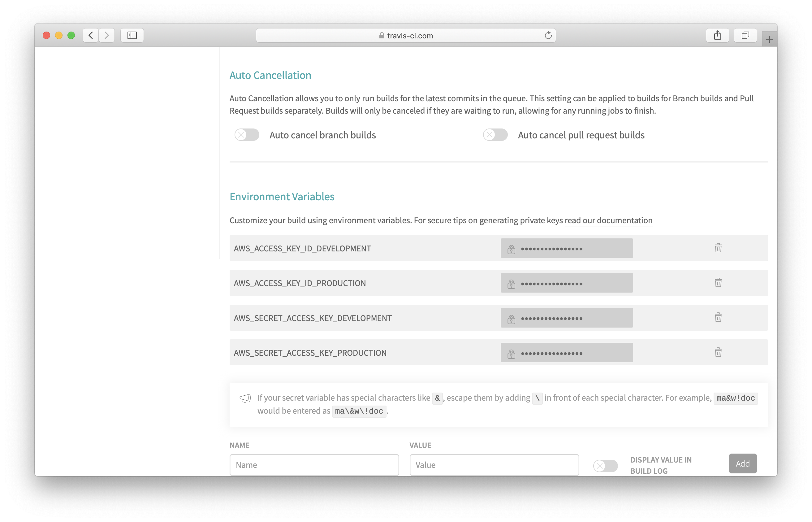The image size is (812, 522).
Task: Delete AWS_SECRET_ACCESS_KEY_PRODUCTION with the trash icon
Action: point(718,352)
